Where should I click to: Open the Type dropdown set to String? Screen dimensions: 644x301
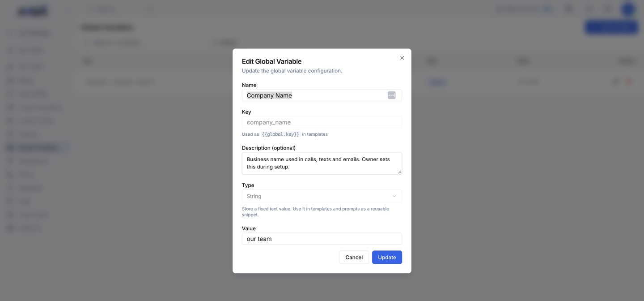point(322,196)
